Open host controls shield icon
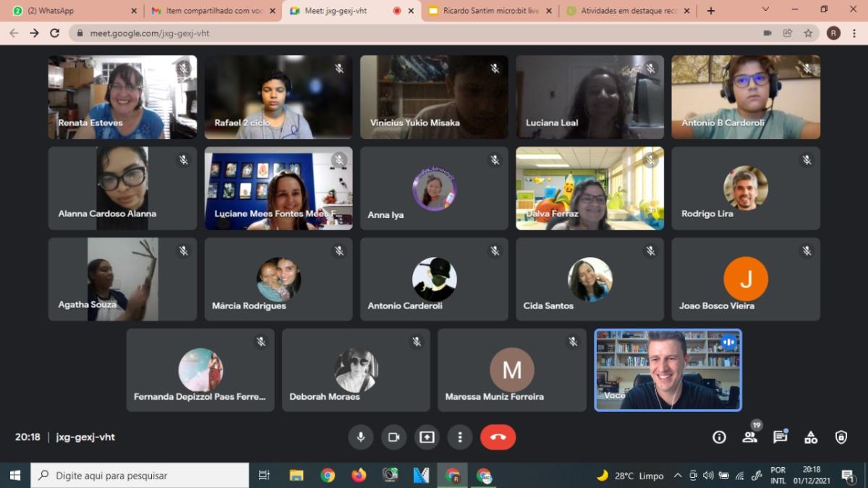 [x=841, y=437]
